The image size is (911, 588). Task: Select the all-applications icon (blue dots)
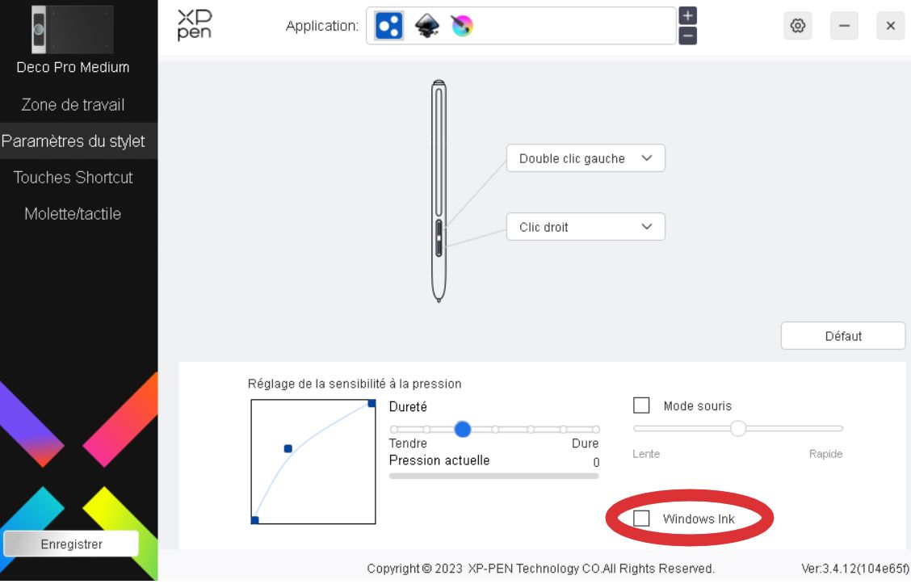389,26
